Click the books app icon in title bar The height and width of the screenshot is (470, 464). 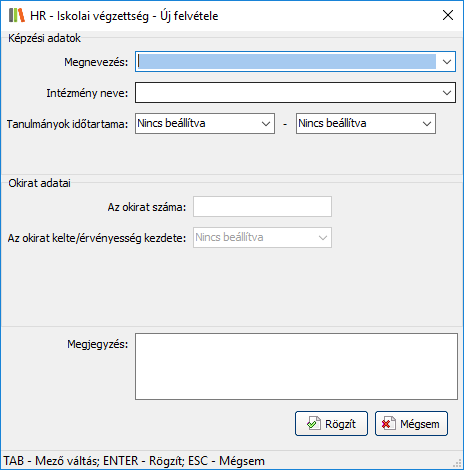17,15
